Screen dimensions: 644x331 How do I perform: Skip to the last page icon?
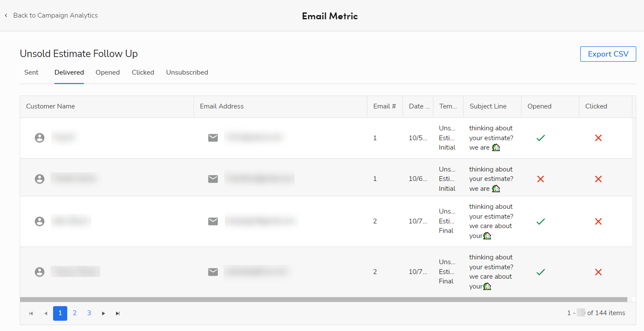pos(118,313)
